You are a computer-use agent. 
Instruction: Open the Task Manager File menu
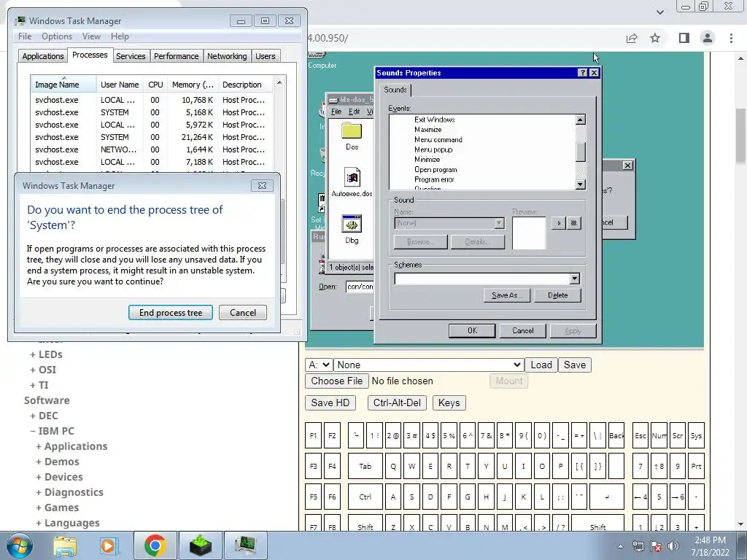point(25,36)
